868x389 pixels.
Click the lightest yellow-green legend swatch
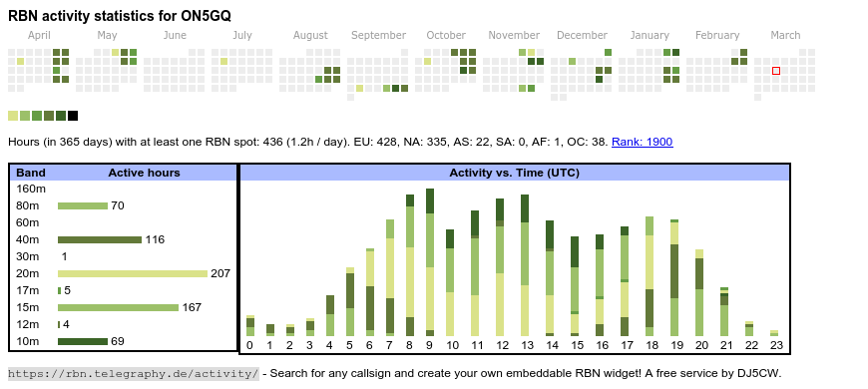[x=13, y=116]
